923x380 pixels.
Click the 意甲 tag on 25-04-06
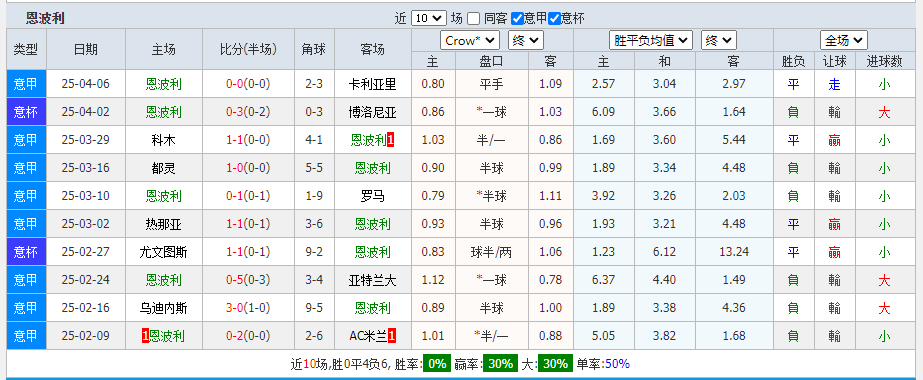[x=26, y=84]
